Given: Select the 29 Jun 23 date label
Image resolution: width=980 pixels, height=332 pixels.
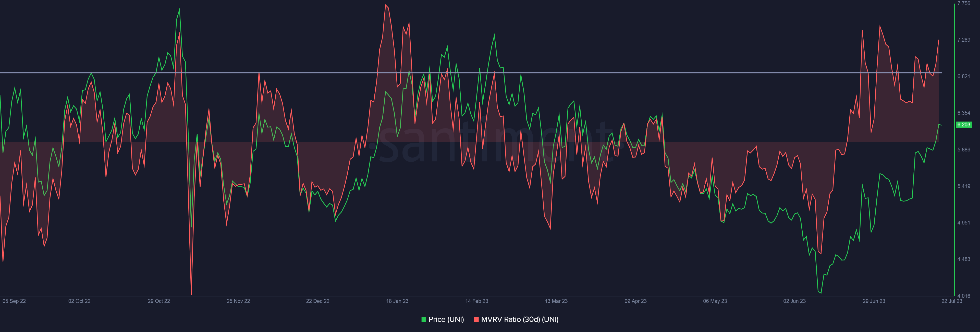Looking at the screenshot, I should click(x=874, y=301).
